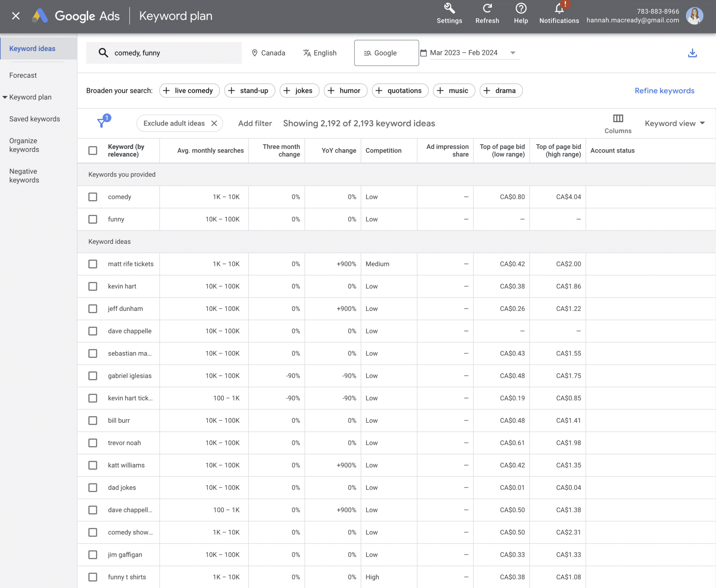716x588 pixels.
Task: Click the Refine keywords link
Action: 664,91
